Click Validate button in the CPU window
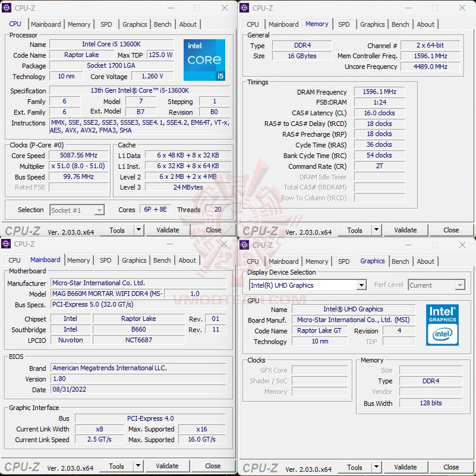This screenshot has width=476, height=476. [168, 230]
